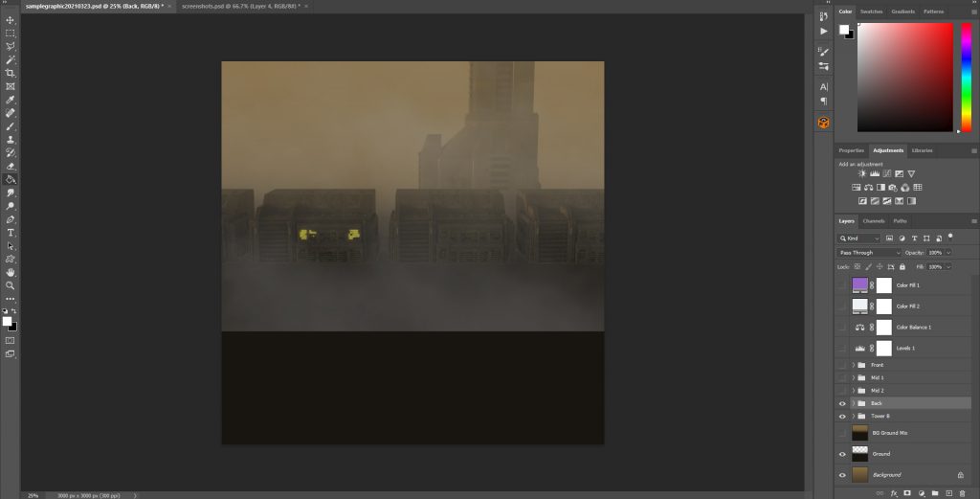Expand the Front layer group
The height and width of the screenshot is (499, 980).
pyautogui.click(x=854, y=365)
